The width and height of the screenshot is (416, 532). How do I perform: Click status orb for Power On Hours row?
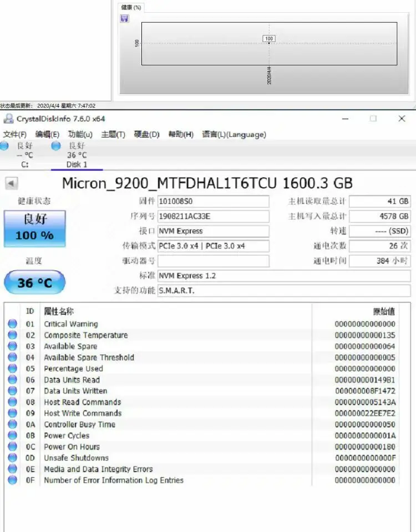tap(13, 447)
